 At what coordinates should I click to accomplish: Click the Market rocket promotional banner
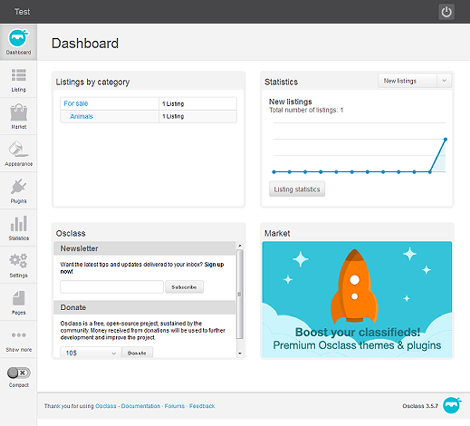click(357, 299)
